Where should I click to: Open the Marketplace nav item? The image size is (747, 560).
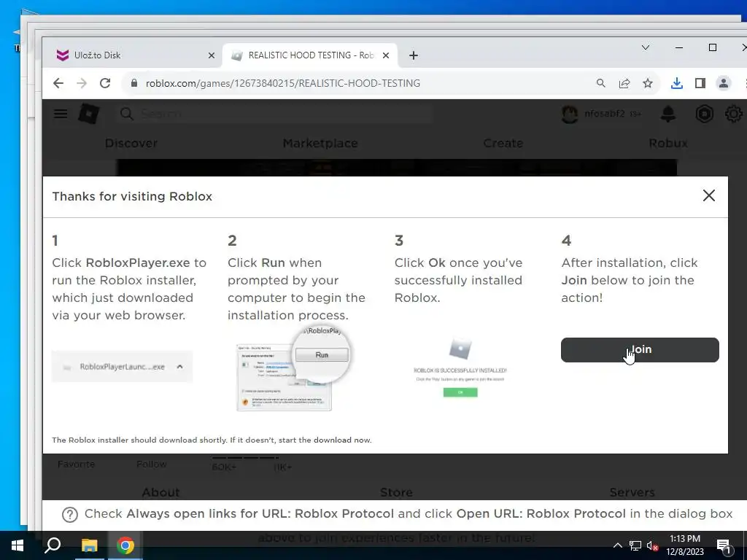point(320,144)
